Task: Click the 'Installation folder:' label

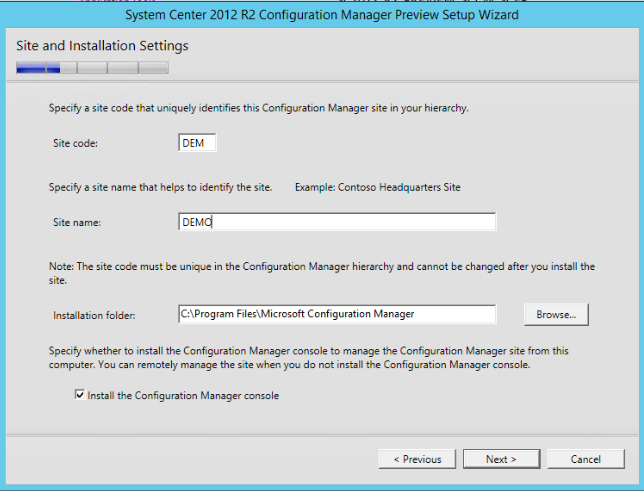Action: (x=94, y=315)
